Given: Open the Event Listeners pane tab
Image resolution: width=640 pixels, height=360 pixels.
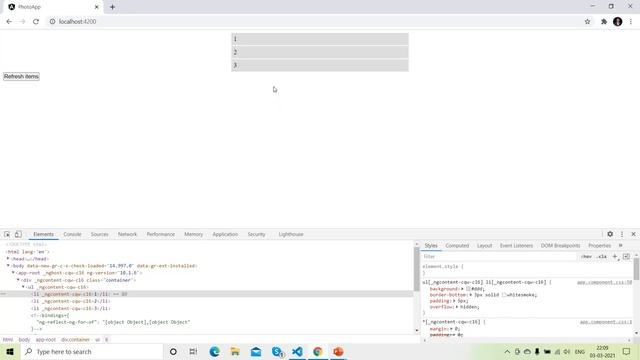Looking at the screenshot, I should [x=516, y=246].
